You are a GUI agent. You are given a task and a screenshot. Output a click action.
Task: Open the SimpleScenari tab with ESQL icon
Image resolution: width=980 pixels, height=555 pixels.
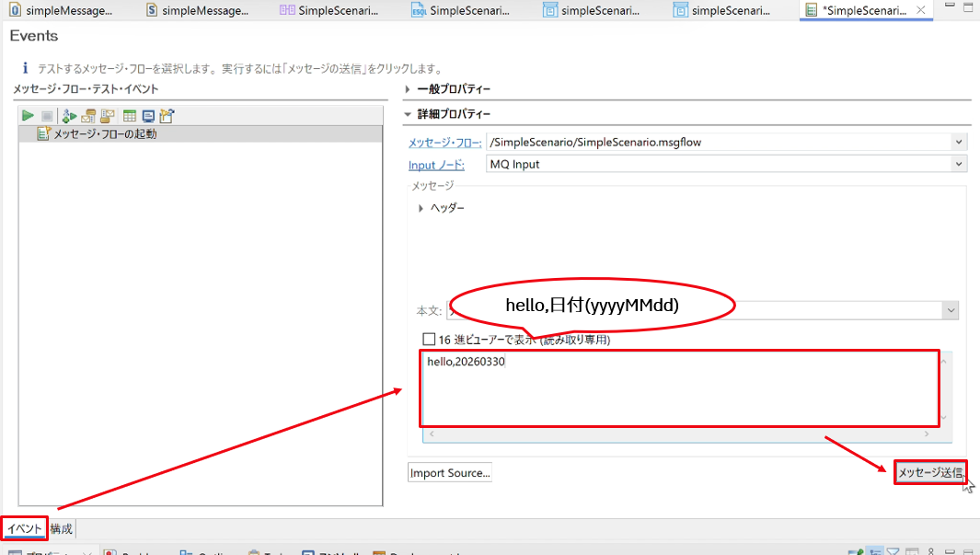[461, 10]
